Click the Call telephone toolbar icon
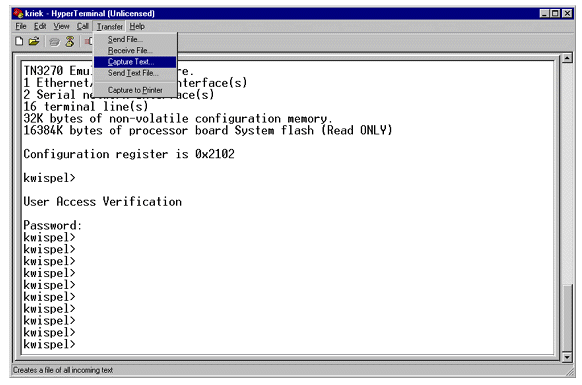 point(55,42)
